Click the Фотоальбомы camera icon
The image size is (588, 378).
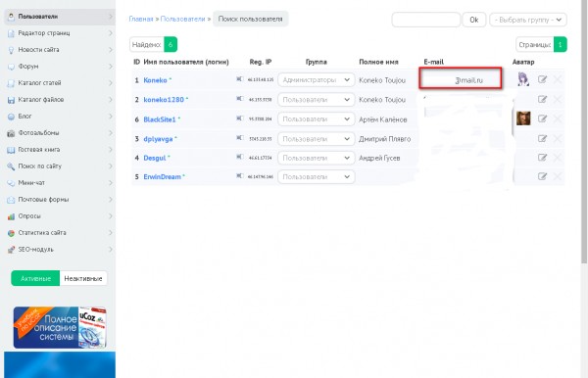point(11,133)
